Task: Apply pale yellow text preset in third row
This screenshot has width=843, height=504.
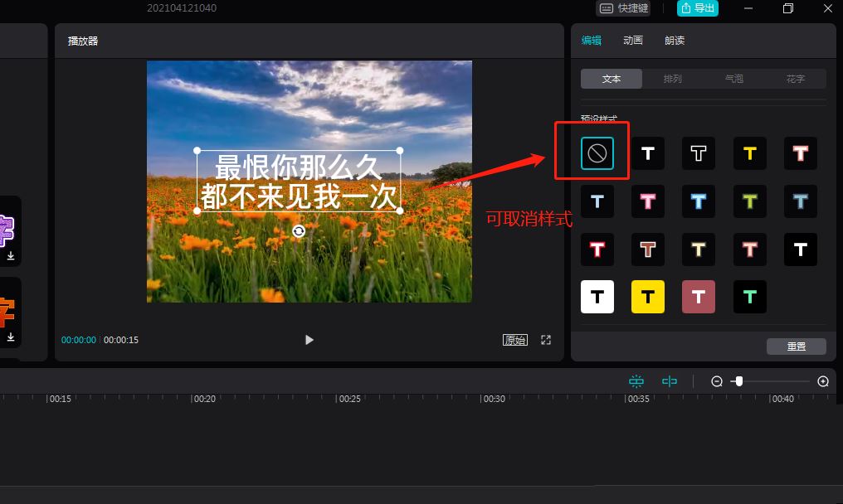Action: point(699,250)
